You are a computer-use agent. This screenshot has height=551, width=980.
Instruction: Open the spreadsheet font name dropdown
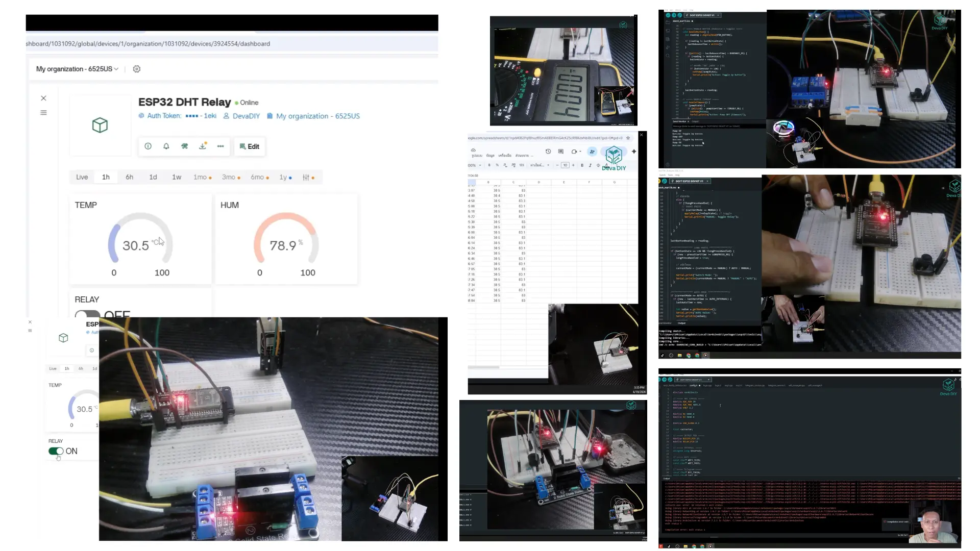click(x=540, y=165)
